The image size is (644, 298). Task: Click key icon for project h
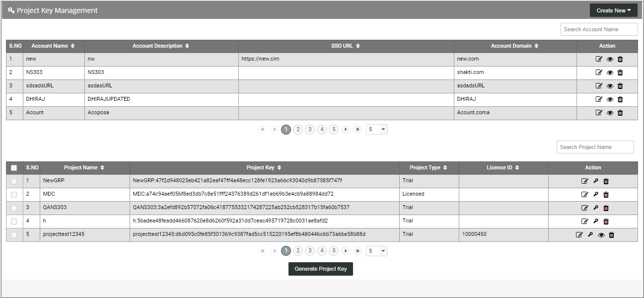tap(595, 221)
